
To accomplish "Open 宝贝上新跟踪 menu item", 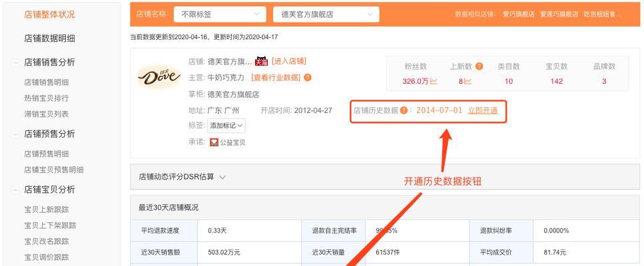I will (47, 209).
